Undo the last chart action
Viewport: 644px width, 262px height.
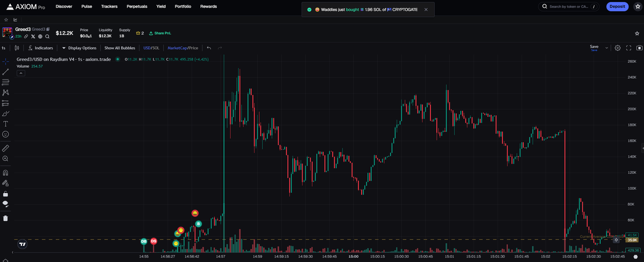(209, 48)
